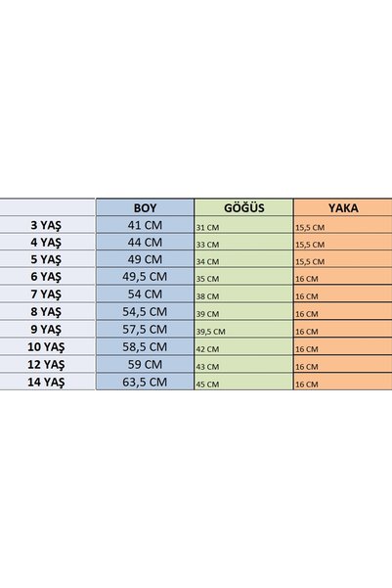This screenshot has width=392, height=588.
Task: Select the 4 YAŞ row label
Action: (x=47, y=243)
